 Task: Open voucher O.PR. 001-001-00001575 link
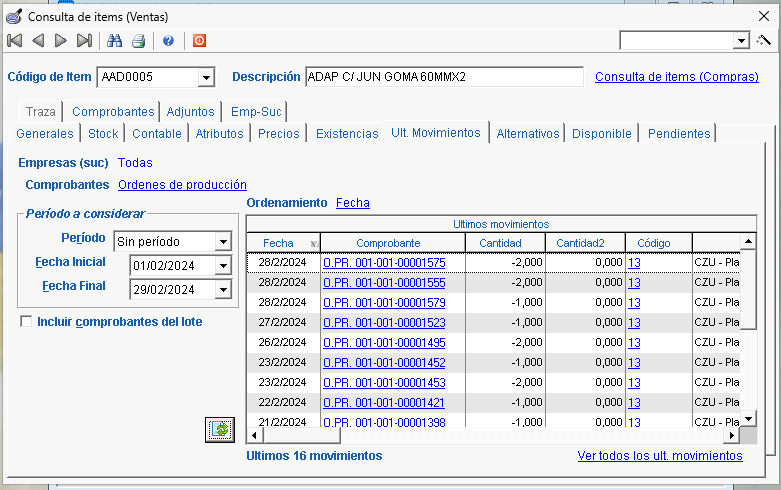[x=384, y=263]
